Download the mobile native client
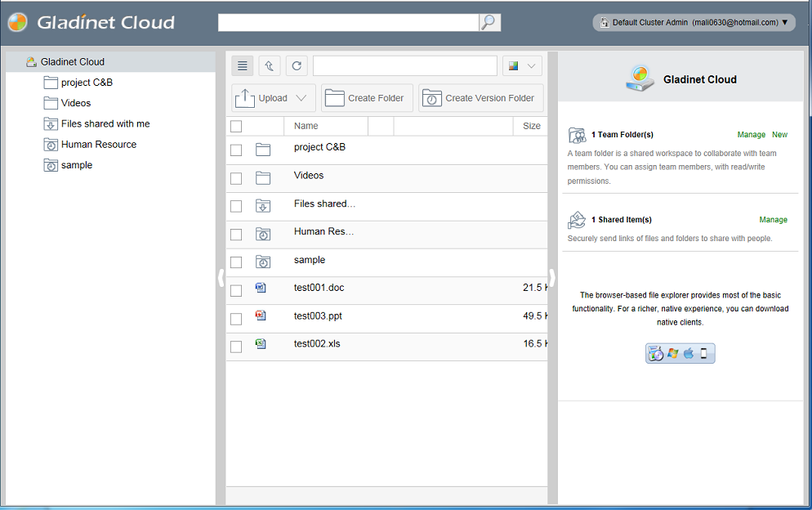812x510 pixels. coord(704,353)
